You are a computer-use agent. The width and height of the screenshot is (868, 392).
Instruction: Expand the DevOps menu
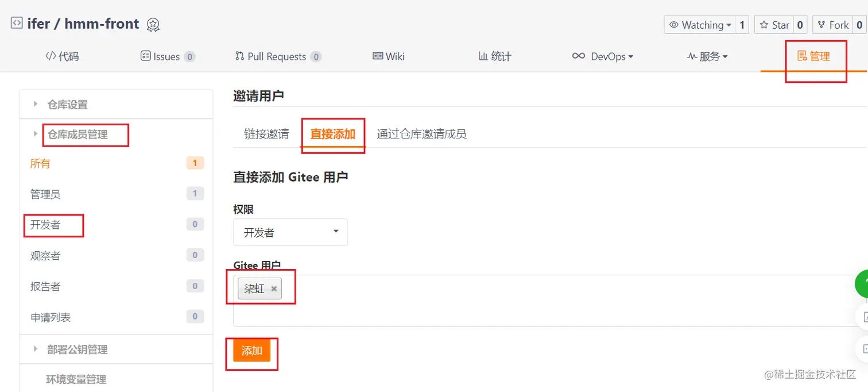603,56
